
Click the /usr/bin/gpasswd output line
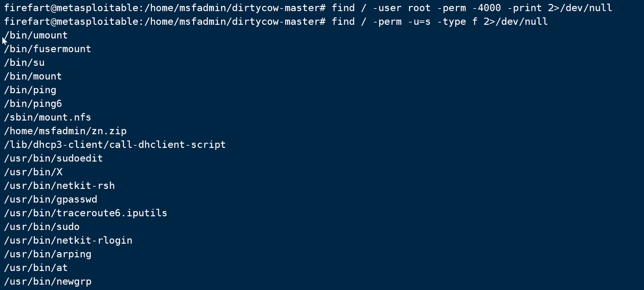(50, 199)
